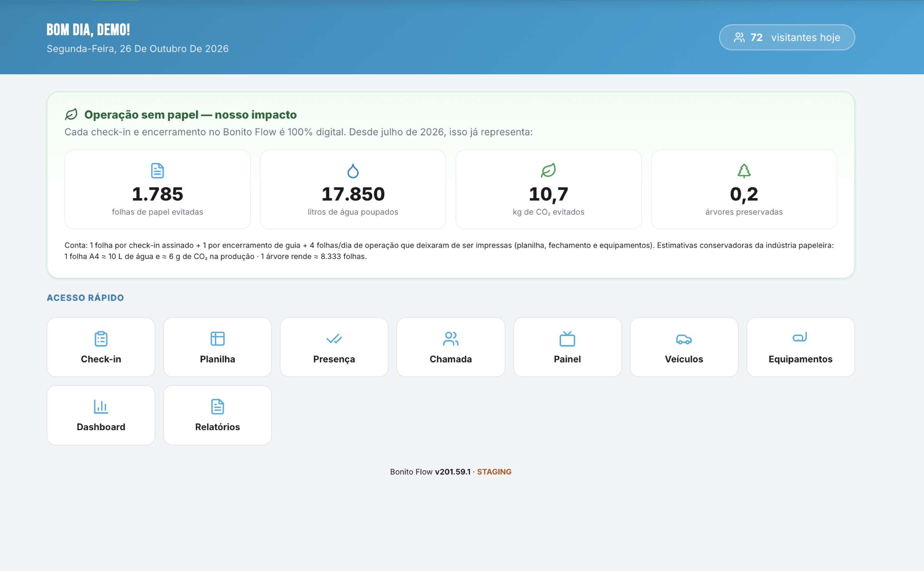Click the Veículos label
The image size is (924, 571).
(x=684, y=359)
